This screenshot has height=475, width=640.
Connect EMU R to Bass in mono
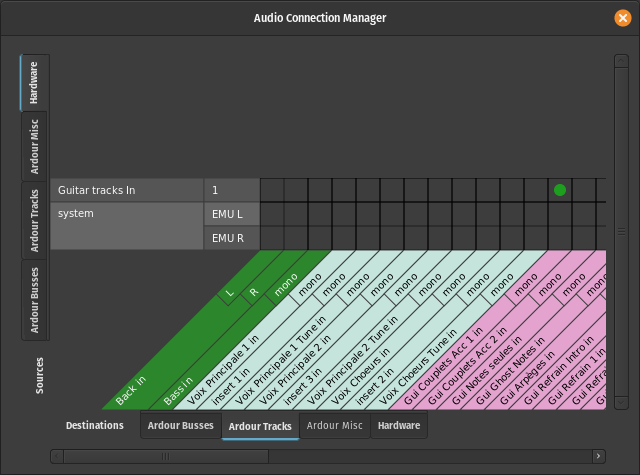[320, 238]
